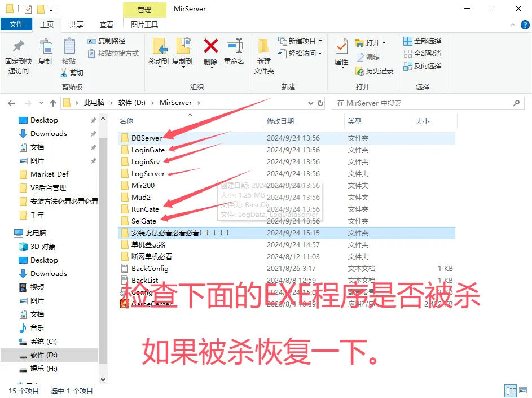Click the Paste clipboard icon
Screen dimensions: 532x398
[69, 46]
